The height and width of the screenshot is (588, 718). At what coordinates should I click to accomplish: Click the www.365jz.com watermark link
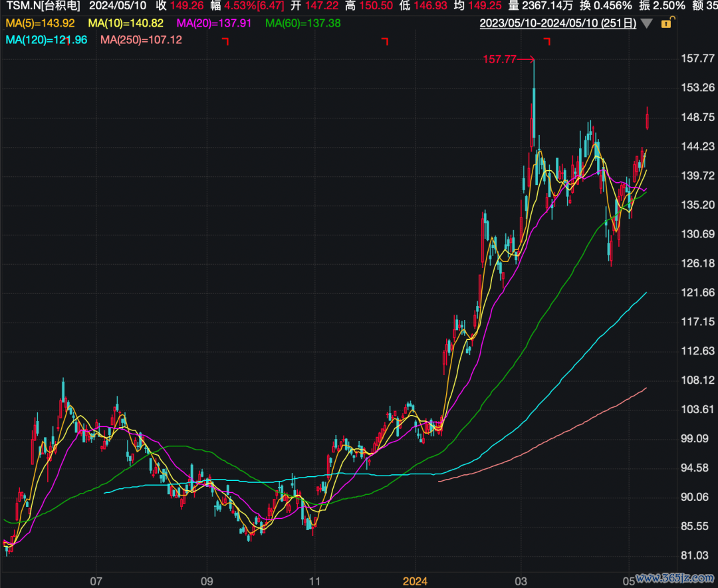pos(673,577)
